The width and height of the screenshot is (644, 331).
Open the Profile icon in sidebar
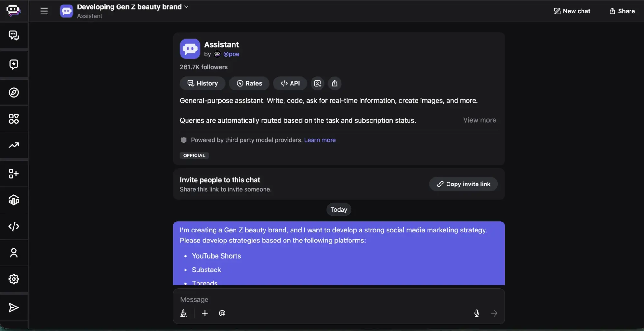(x=13, y=253)
